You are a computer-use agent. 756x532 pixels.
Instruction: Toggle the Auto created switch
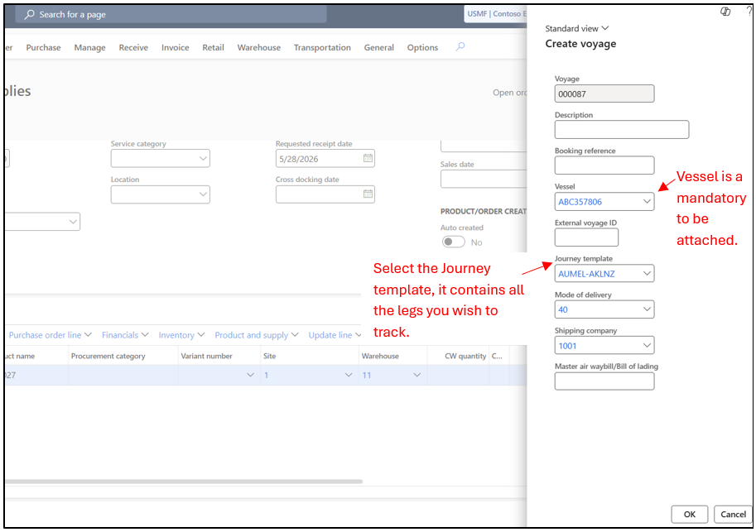tap(453, 242)
